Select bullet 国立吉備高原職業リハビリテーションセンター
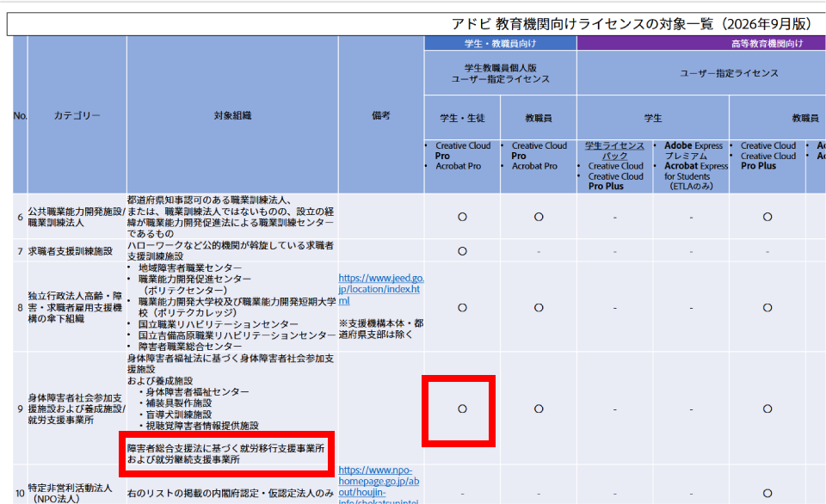826x504 pixels. point(237,335)
